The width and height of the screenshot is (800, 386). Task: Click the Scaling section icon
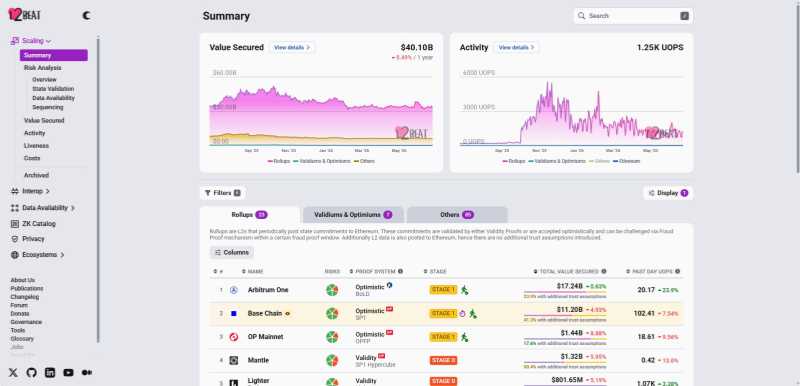pyautogui.click(x=15, y=41)
